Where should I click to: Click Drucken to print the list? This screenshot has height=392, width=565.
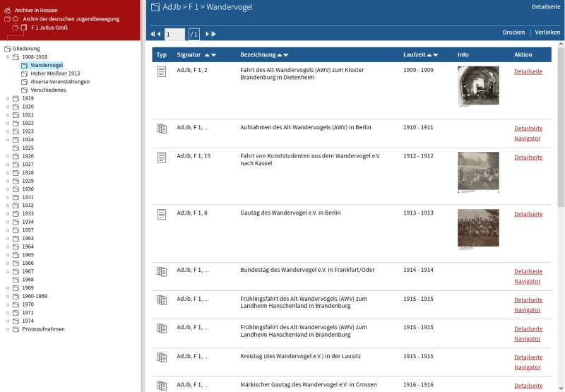[513, 32]
